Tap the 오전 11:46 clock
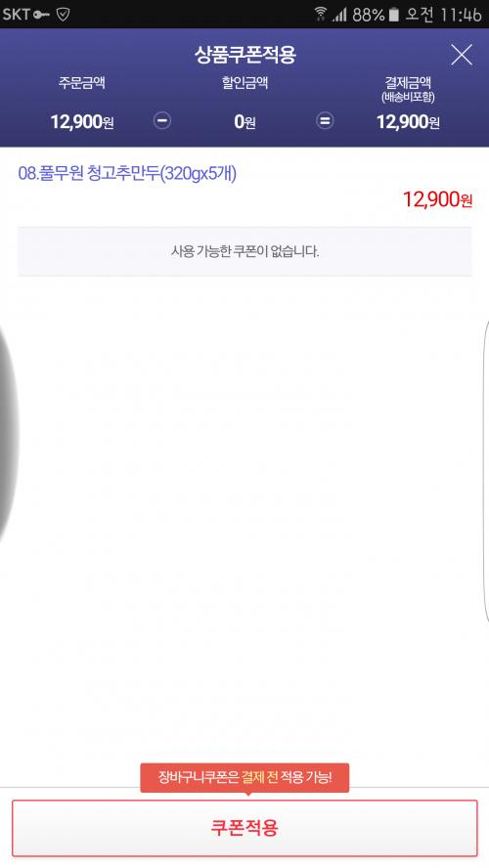 pos(444,14)
